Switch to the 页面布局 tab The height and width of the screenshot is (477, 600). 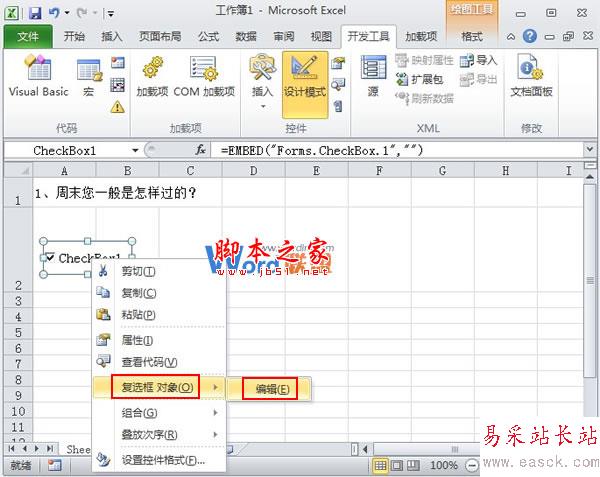[160, 37]
